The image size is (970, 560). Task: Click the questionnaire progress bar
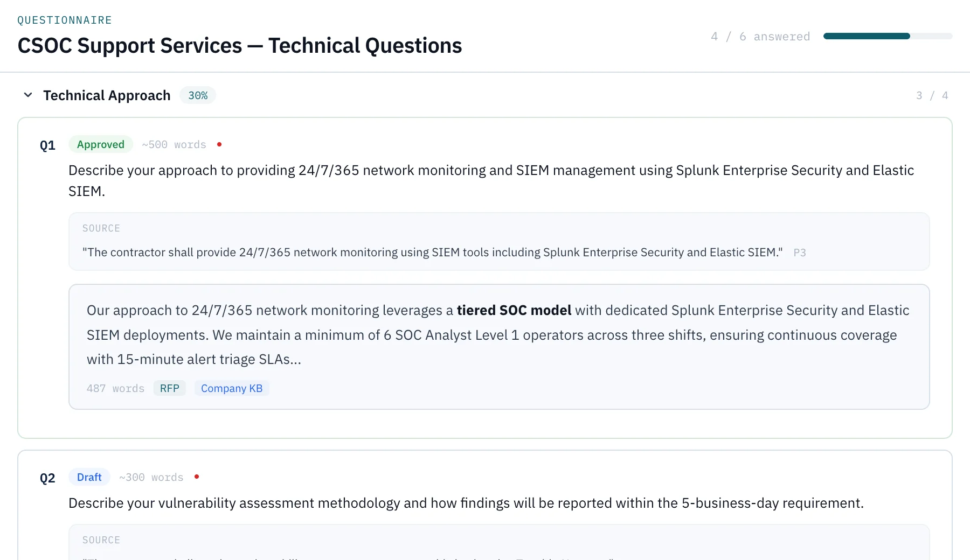pos(888,36)
